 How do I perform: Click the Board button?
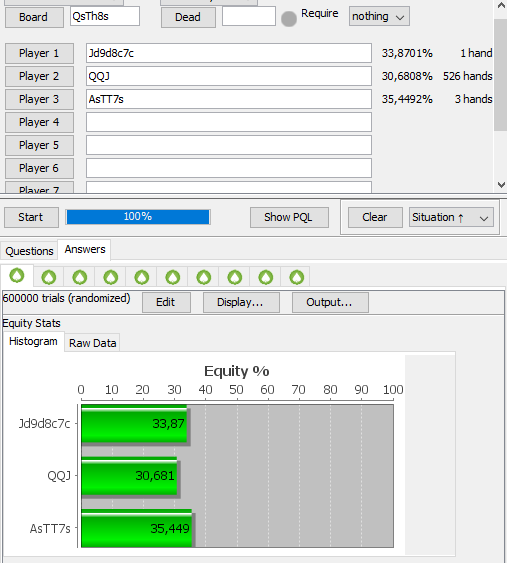[34, 17]
